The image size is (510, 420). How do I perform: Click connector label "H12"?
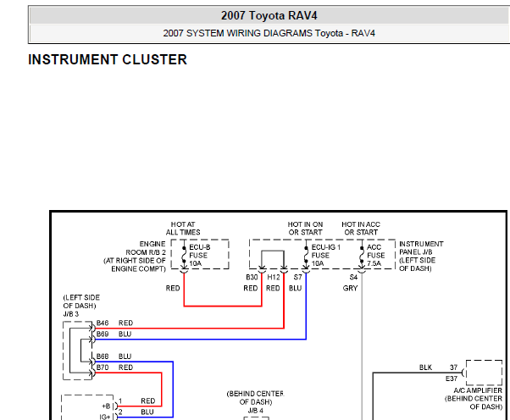273,277
